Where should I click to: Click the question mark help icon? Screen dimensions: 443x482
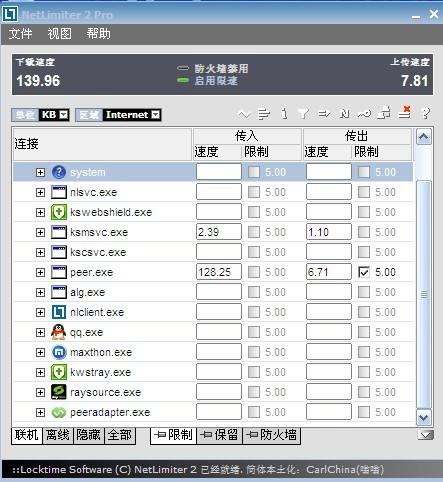[x=426, y=114]
